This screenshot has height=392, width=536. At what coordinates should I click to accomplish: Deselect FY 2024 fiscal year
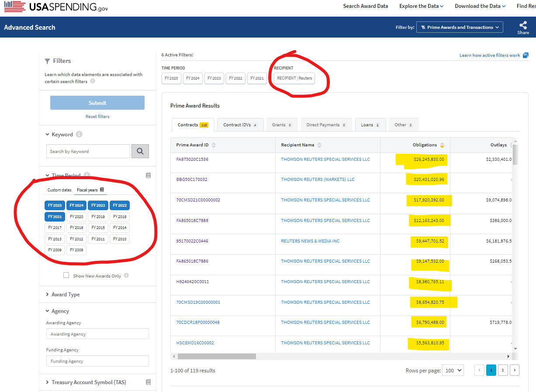(x=76, y=205)
